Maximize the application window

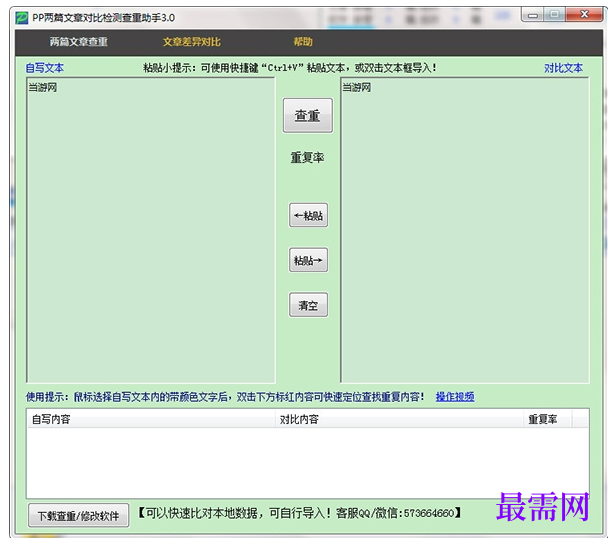pyautogui.click(x=554, y=15)
